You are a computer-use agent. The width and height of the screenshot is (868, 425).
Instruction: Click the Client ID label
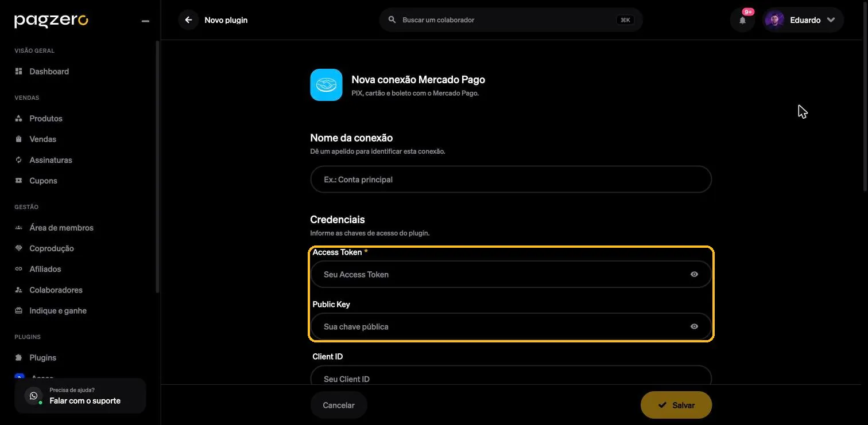pos(328,356)
